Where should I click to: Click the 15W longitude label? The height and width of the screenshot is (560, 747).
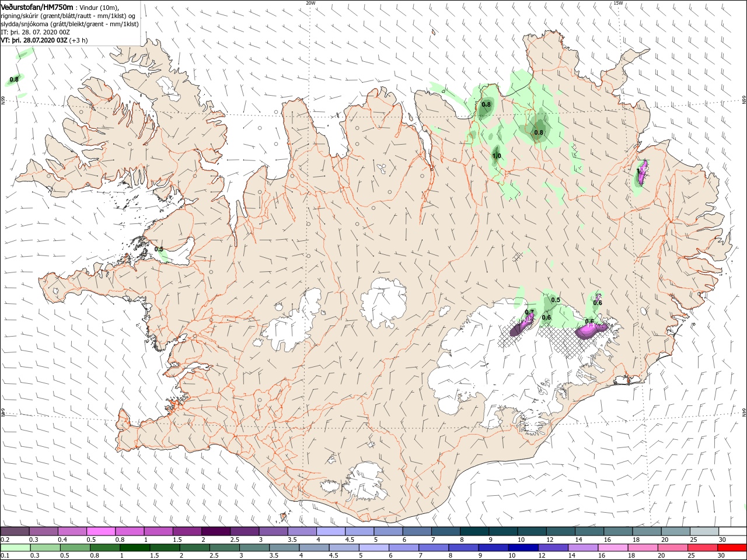click(x=618, y=3)
